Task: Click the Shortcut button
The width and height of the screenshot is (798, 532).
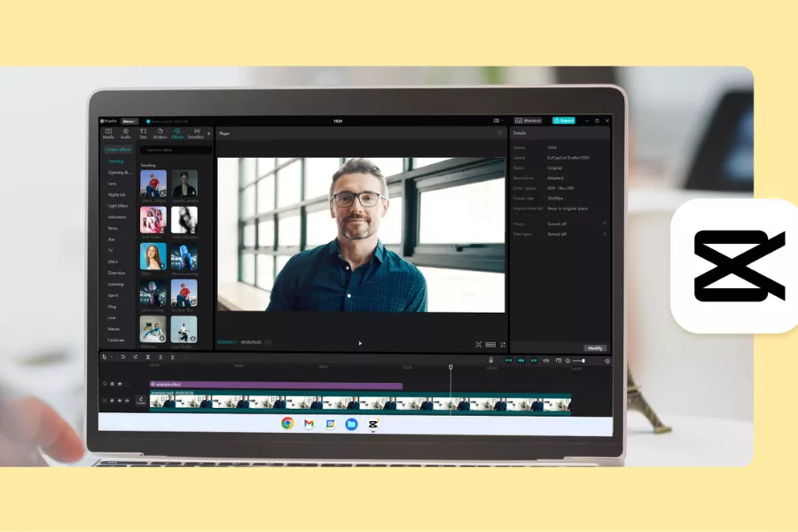Action: [528, 121]
